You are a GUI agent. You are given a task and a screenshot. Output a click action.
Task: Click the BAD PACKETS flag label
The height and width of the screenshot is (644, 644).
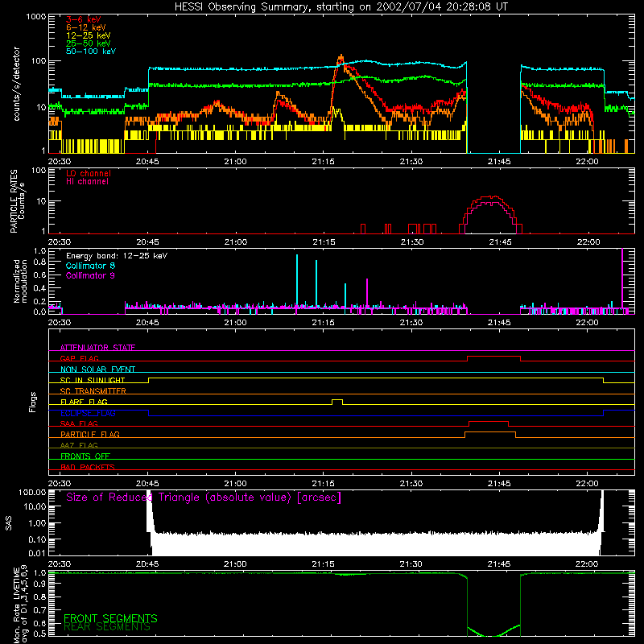88,467
